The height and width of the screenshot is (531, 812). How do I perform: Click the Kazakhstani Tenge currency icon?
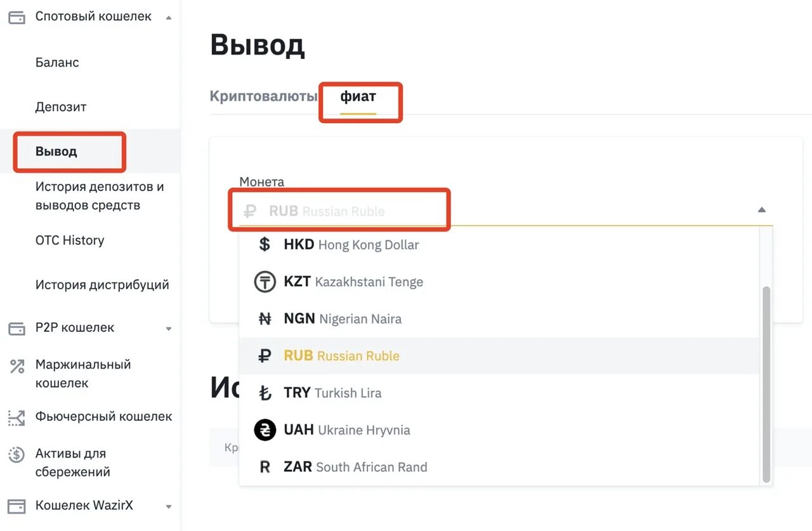click(x=265, y=282)
